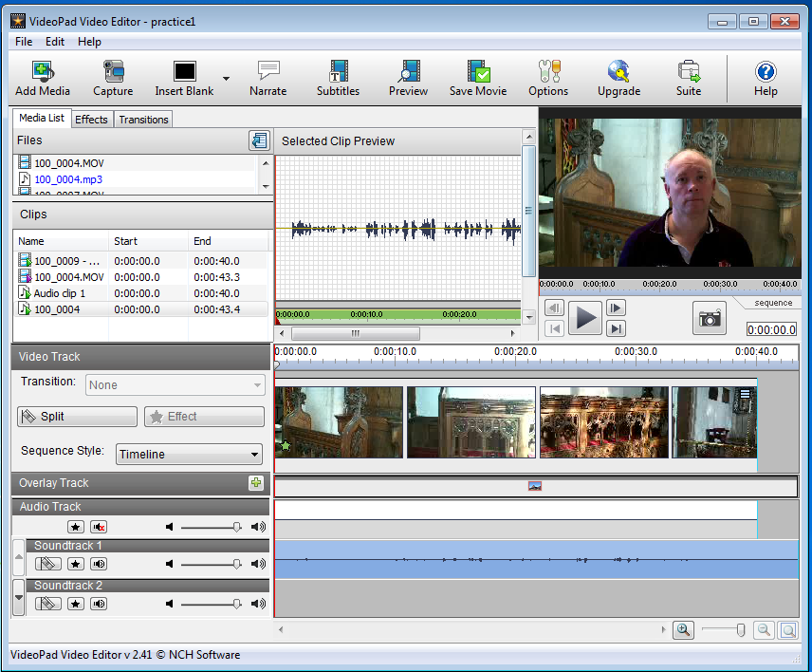Click the Add Media toolbar icon
Image resolution: width=812 pixels, height=672 pixels.
pos(43,78)
